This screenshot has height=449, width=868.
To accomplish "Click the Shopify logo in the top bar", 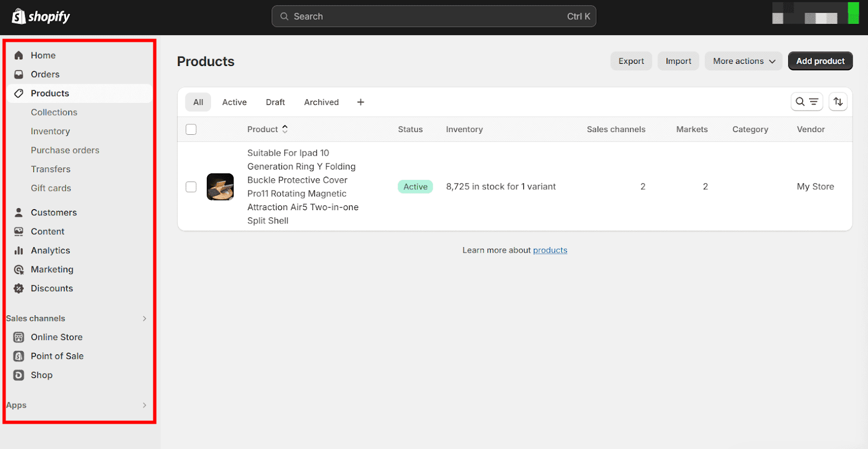I will pos(40,16).
